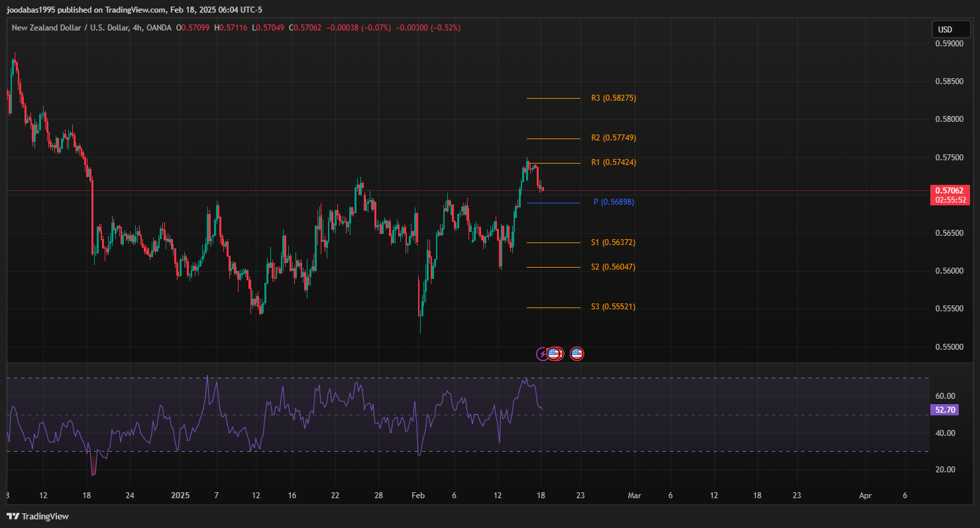The width and height of the screenshot is (980, 528).
Task: Click the purple lightning bolt event icon
Action: coord(543,354)
